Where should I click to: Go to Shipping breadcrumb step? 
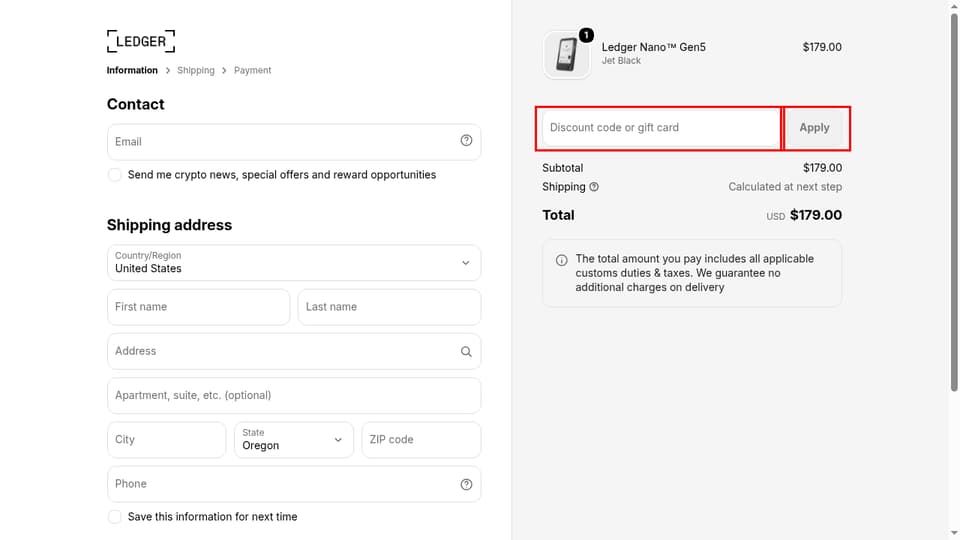pyautogui.click(x=196, y=70)
